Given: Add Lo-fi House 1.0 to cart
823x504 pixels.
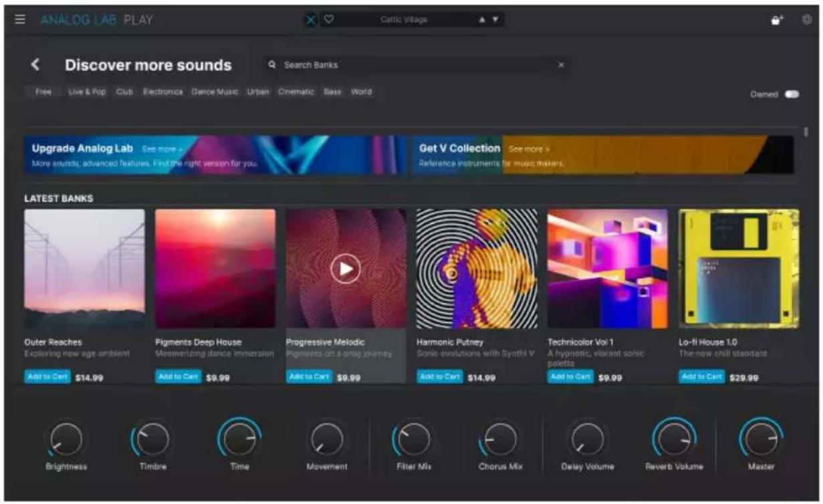Looking at the screenshot, I should 702,377.
